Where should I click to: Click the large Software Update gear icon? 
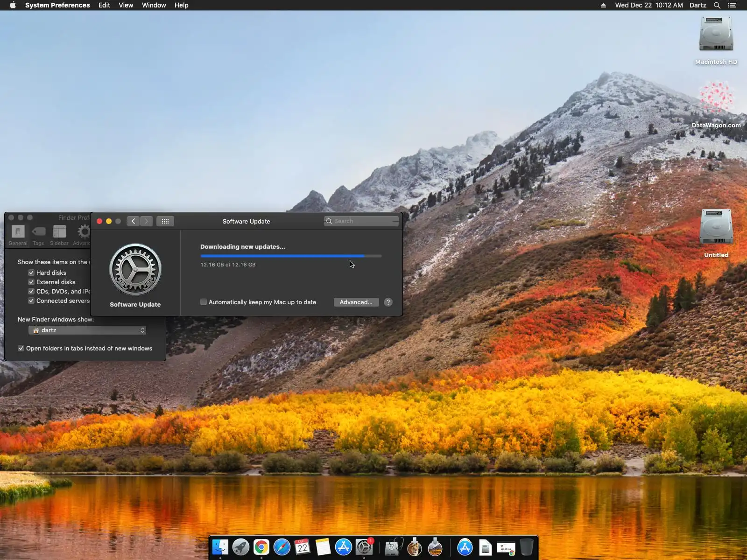tap(135, 269)
